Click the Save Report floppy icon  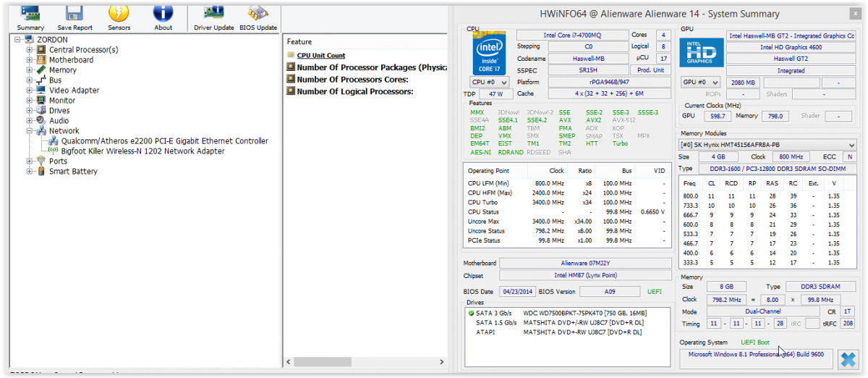pos(75,12)
